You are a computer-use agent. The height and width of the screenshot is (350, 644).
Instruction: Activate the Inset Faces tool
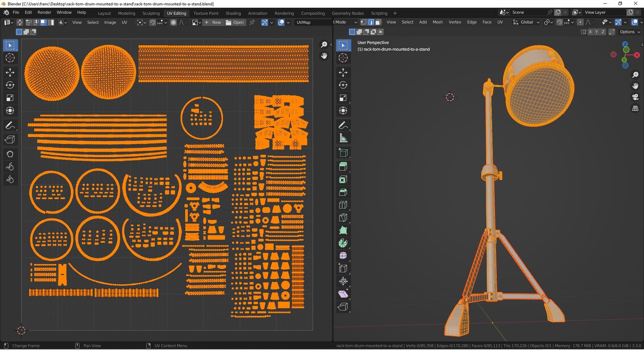click(343, 179)
